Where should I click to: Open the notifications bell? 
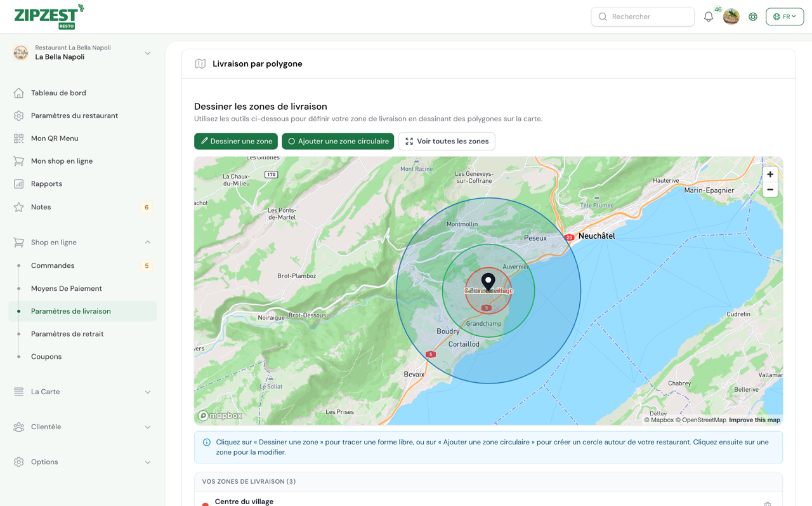(709, 17)
